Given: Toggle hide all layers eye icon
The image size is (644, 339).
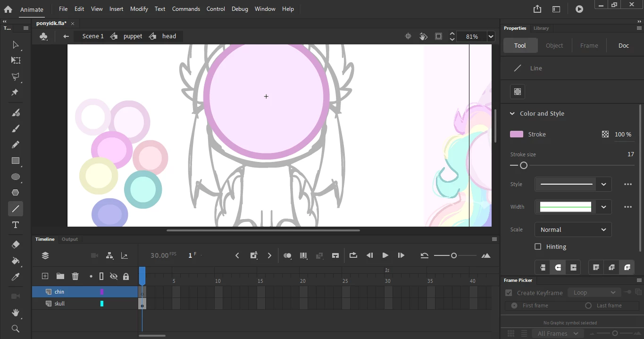Looking at the screenshot, I should pyautogui.click(x=114, y=276).
